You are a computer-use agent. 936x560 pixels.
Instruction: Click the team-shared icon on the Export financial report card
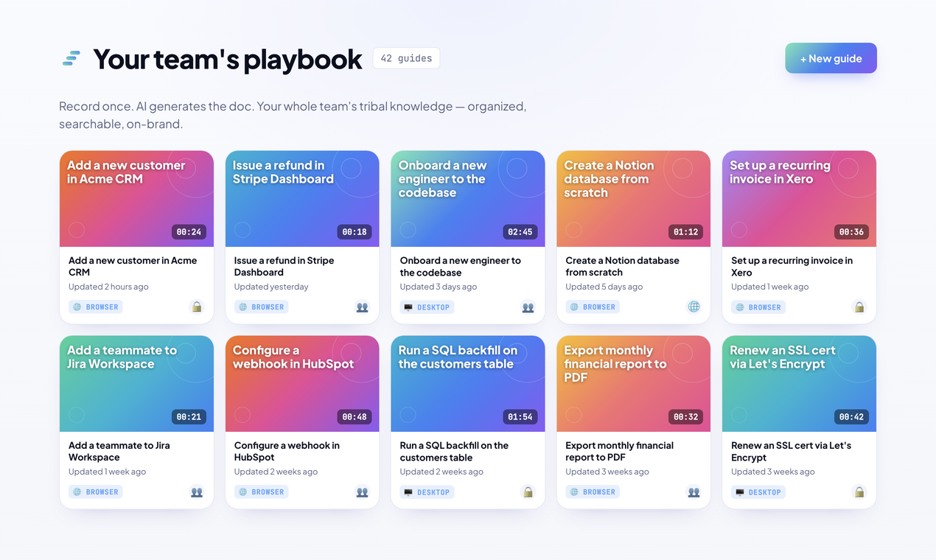coord(694,492)
